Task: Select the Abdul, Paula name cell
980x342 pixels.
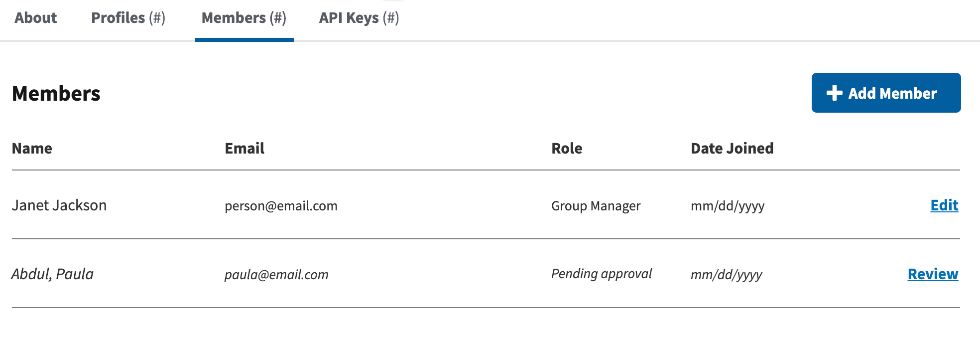Action: (x=53, y=274)
